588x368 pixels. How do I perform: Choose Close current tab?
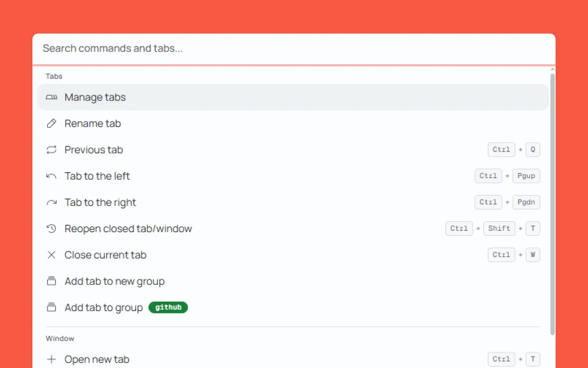click(293, 255)
